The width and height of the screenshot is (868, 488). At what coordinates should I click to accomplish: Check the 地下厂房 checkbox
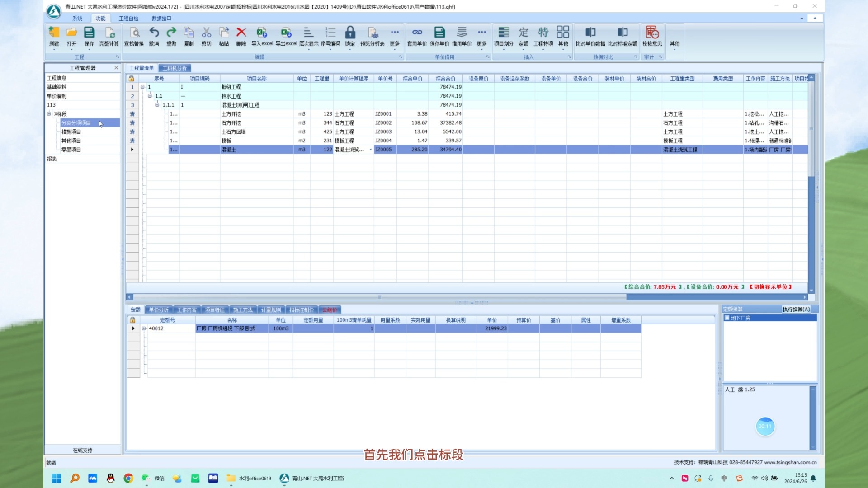pos(727,318)
